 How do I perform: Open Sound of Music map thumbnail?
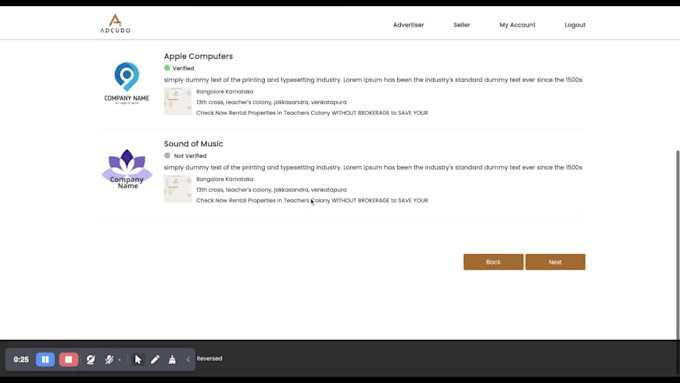coord(177,189)
